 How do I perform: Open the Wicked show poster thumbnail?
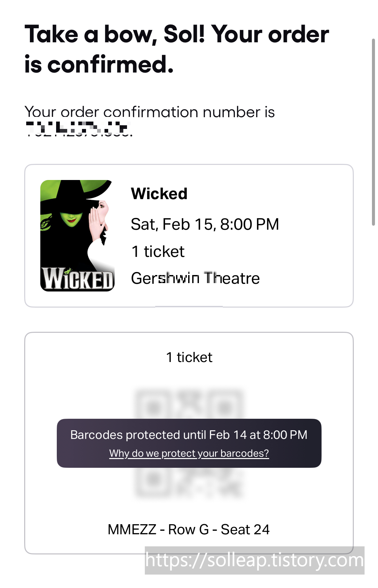pos(77,235)
